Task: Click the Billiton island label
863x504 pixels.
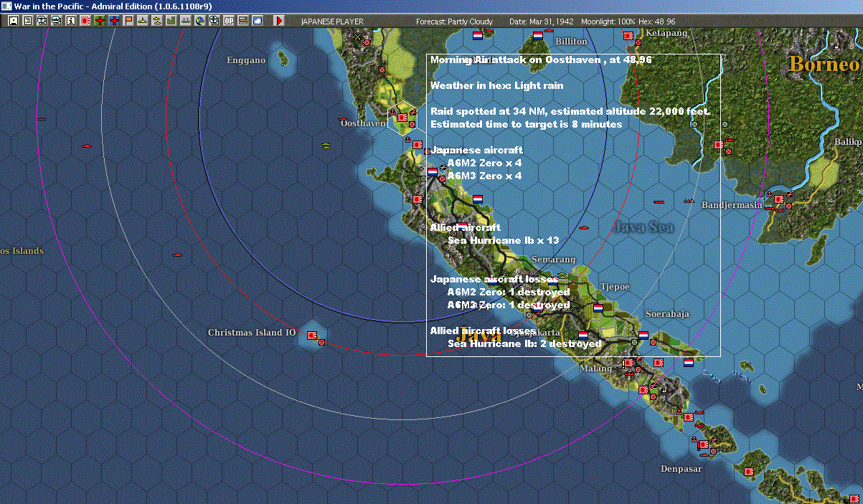Action: point(572,42)
